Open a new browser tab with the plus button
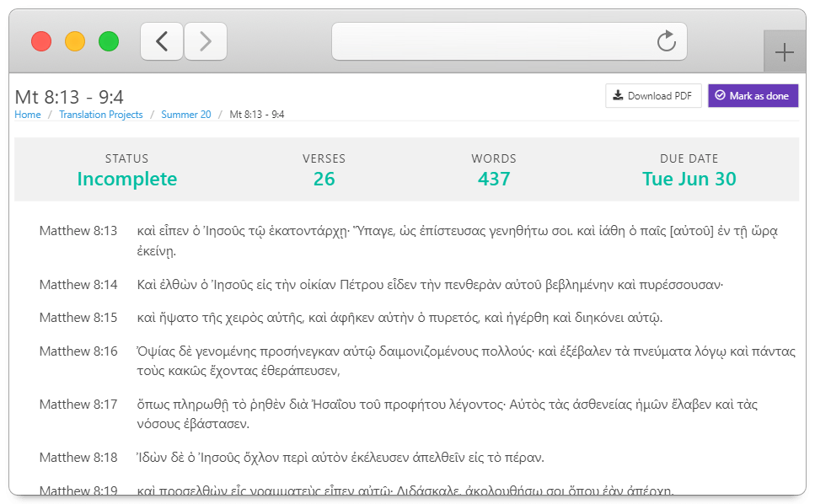This screenshot has height=504, width=815. 785,51
